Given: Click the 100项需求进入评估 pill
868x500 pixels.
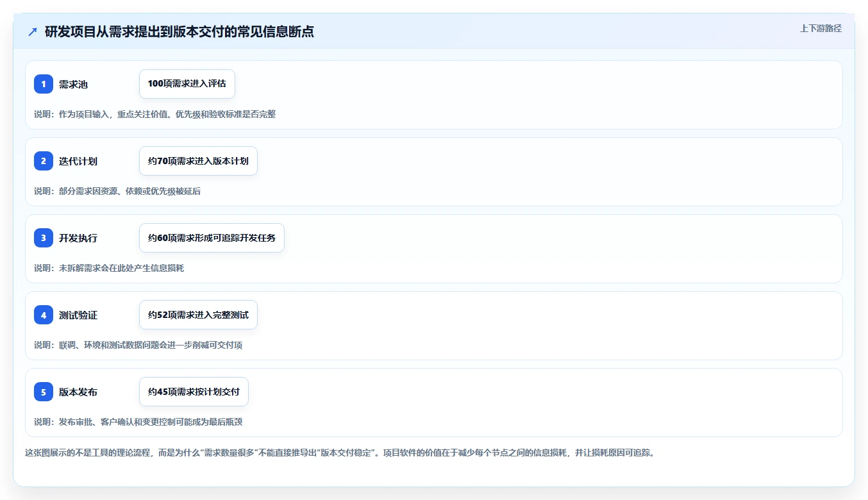Looking at the screenshot, I should click(187, 84).
